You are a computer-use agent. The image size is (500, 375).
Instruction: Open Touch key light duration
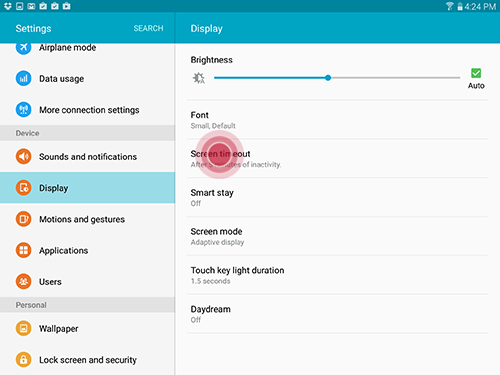[x=338, y=275]
